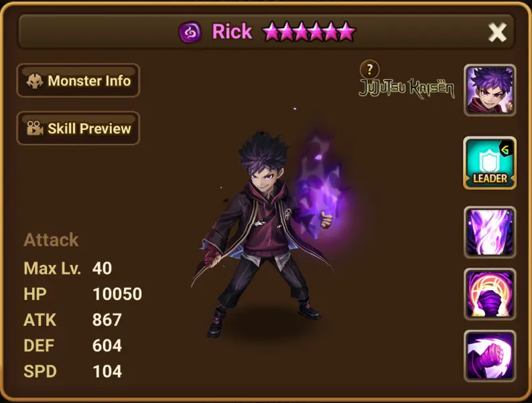Click the mask icon on Monster Info
The image size is (532, 403).
coord(35,82)
